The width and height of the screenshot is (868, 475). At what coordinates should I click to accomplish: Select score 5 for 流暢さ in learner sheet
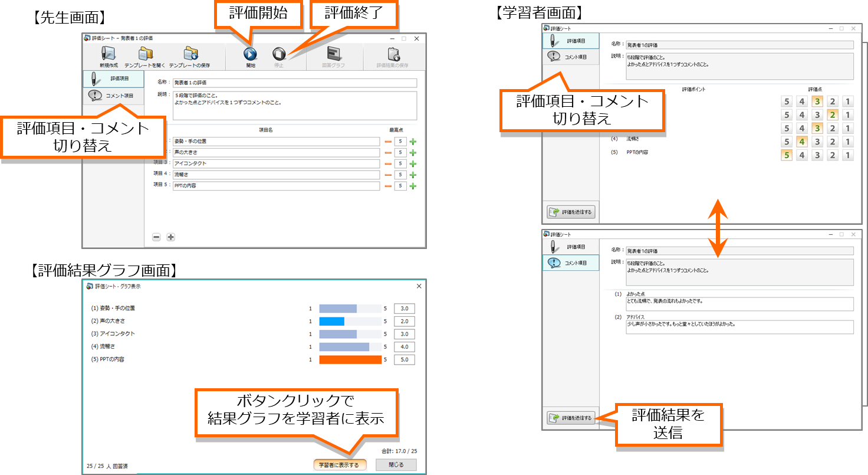point(786,142)
